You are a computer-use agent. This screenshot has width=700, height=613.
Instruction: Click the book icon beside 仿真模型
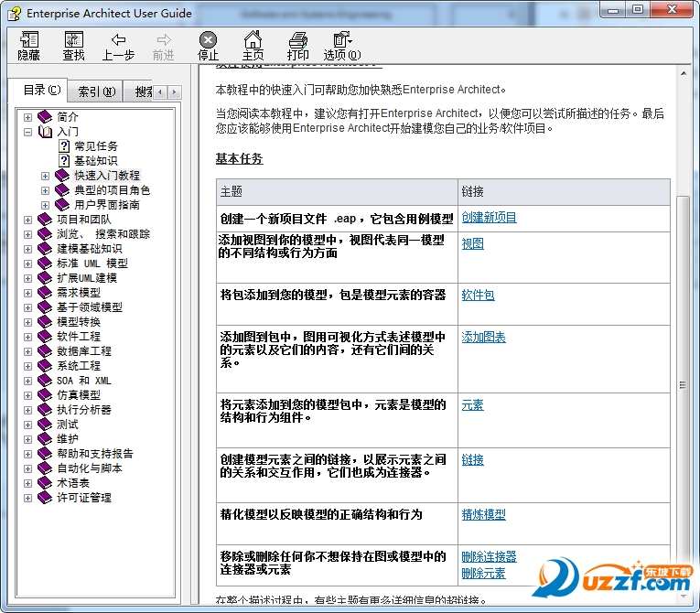45,395
